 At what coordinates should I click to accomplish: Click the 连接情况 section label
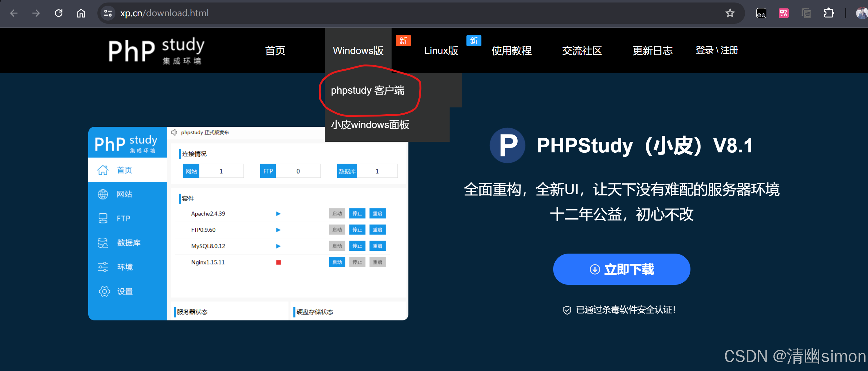194,154
